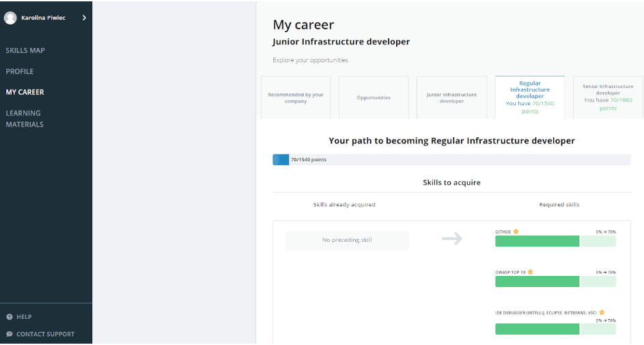Click the No preceding skill box
This screenshot has height=345, width=644.
point(347,240)
